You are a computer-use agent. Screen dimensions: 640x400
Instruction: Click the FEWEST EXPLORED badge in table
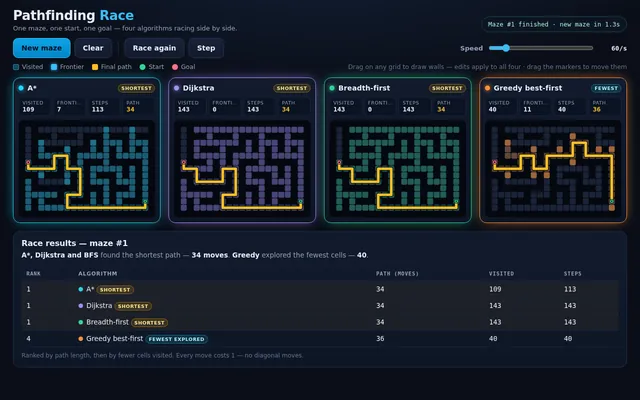click(176, 339)
